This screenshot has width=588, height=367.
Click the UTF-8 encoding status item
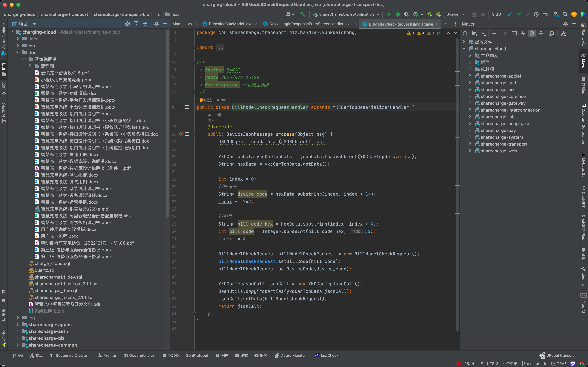tap(492, 363)
